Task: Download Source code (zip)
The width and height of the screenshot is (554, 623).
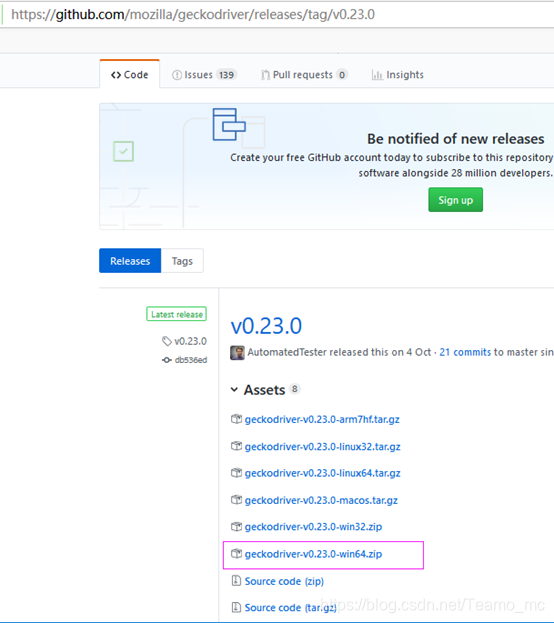Action: click(x=284, y=581)
